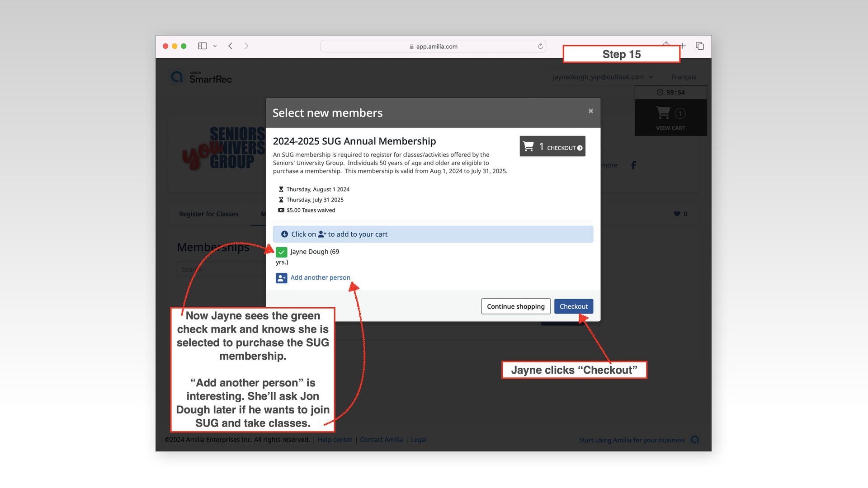Click the Thursday, August 1 2024 date
This screenshot has width=868, height=488.
click(318, 189)
